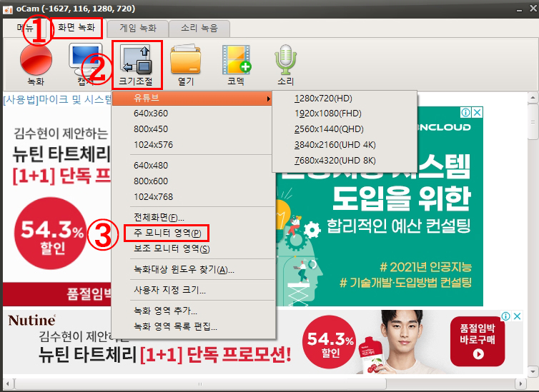Viewport: 539px width, 392px height.
Task: Choose 1024x576 recording size
Action: pos(192,145)
